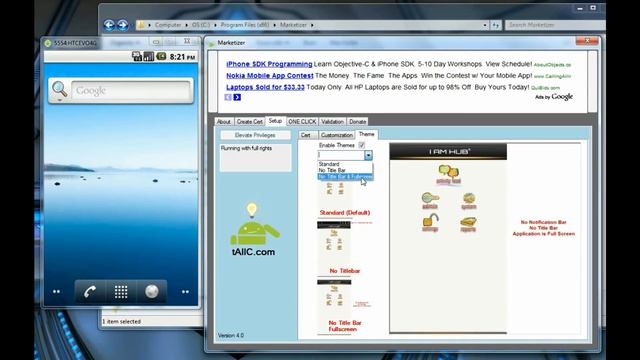Screen dimensions: 640x360
Task: Open the ONE CLICK tab
Action: click(x=302, y=122)
